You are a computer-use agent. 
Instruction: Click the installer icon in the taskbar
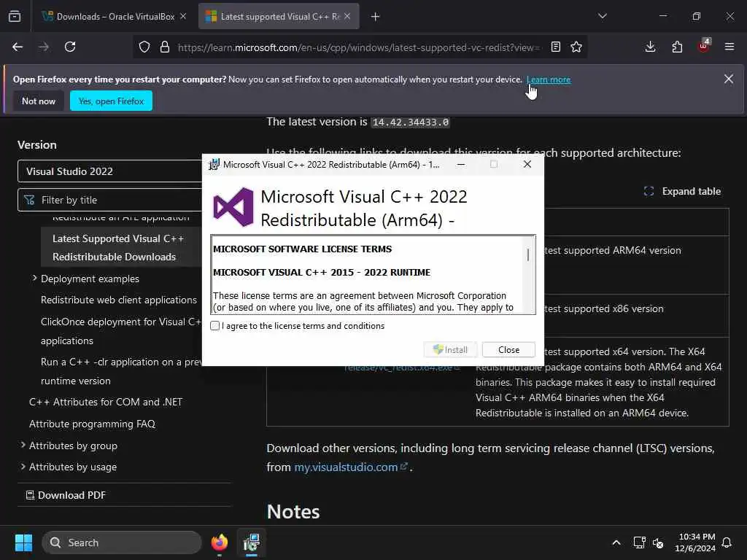[251, 542]
